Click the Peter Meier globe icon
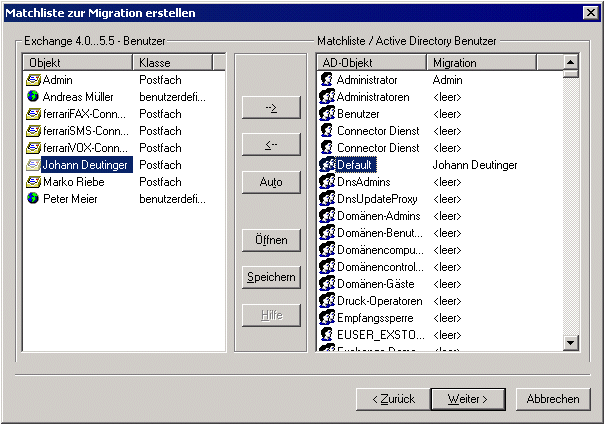This screenshot has height=427, width=608. click(33, 199)
